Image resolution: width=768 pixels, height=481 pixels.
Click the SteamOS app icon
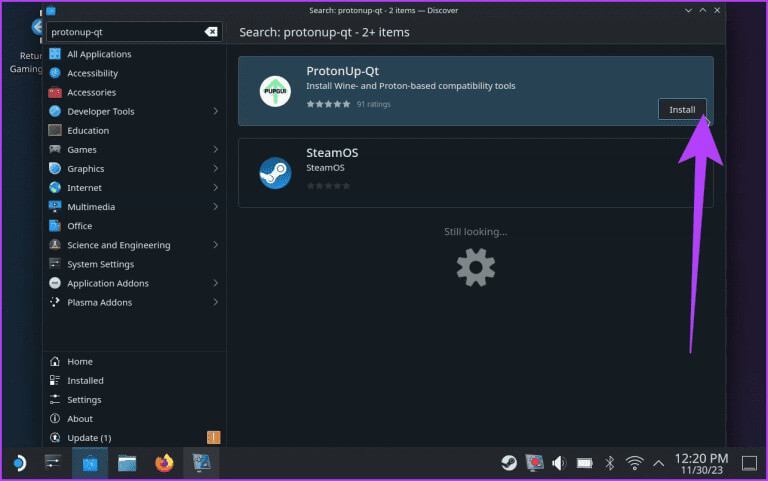point(275,173)
